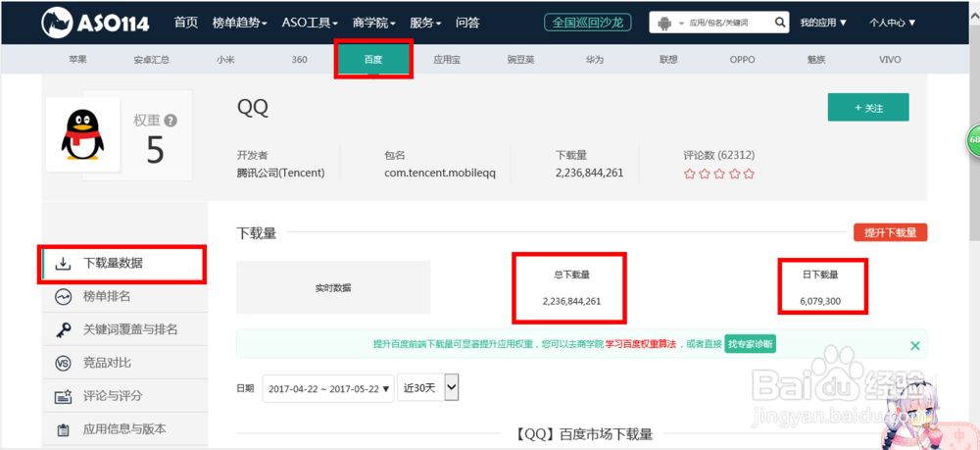The width and height of the screenshot is (980, 450).
Task: Switch to the 魅族 tab
Action: (x=816, y=60)
